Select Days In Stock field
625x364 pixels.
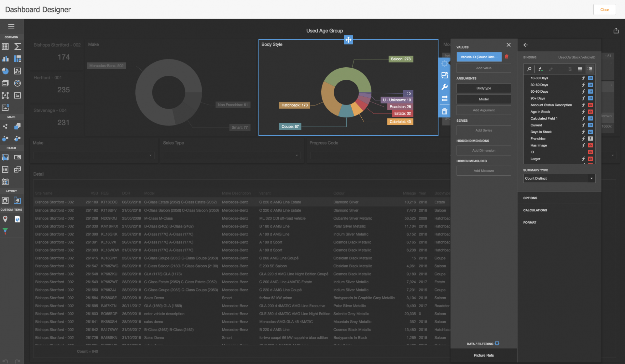click(541, 132)
